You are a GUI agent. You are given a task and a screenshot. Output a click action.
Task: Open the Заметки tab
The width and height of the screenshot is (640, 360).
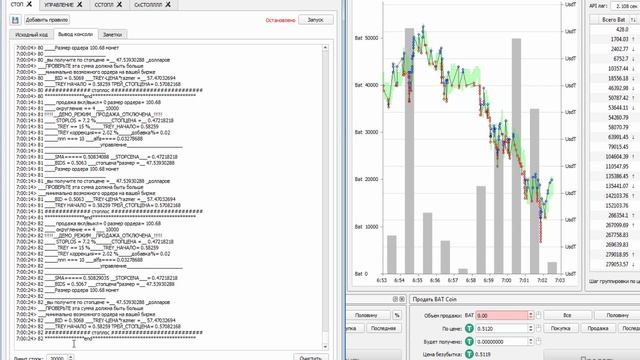click(112, 35)
